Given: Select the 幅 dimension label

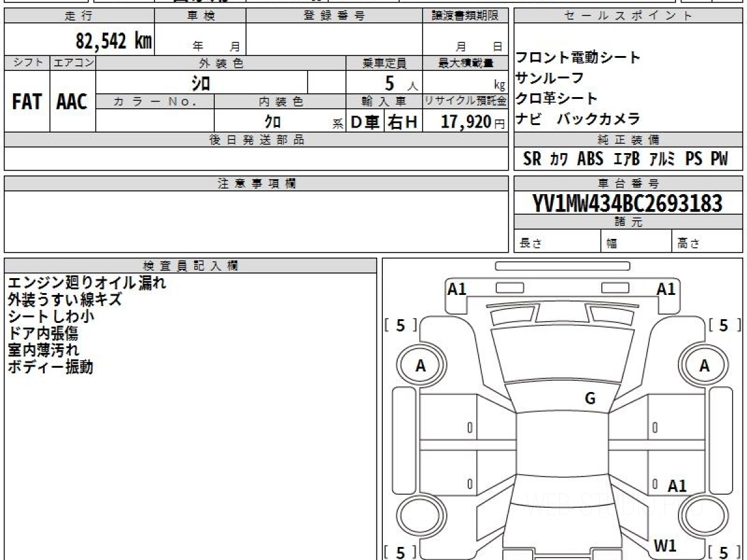Looking at the screenshot, I should click(612, 244).
